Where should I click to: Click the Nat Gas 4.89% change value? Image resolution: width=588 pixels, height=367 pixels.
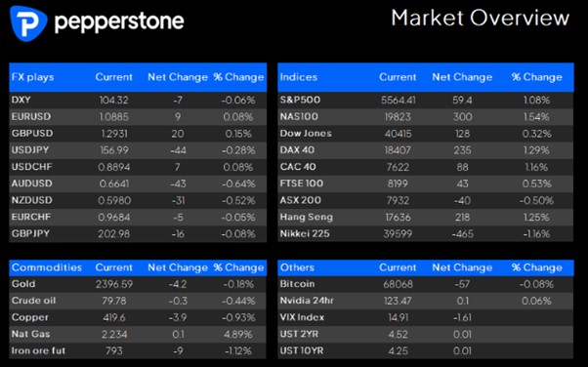(238, 335)
